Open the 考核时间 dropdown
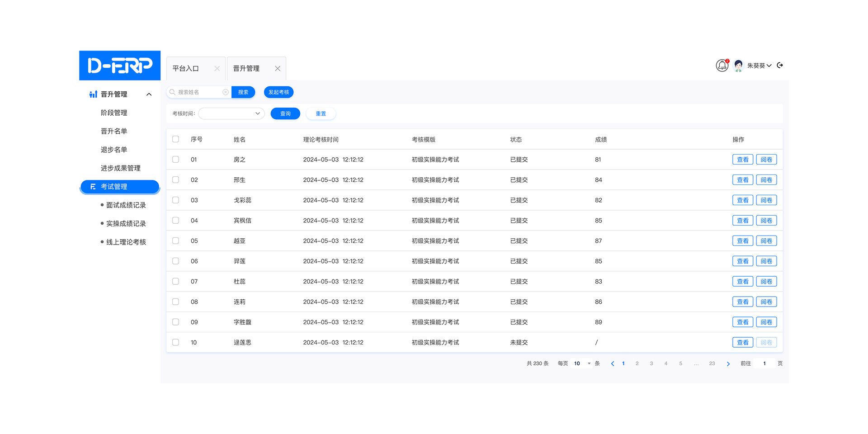Screen dimensions: 868x434 (x=231, y=113)
